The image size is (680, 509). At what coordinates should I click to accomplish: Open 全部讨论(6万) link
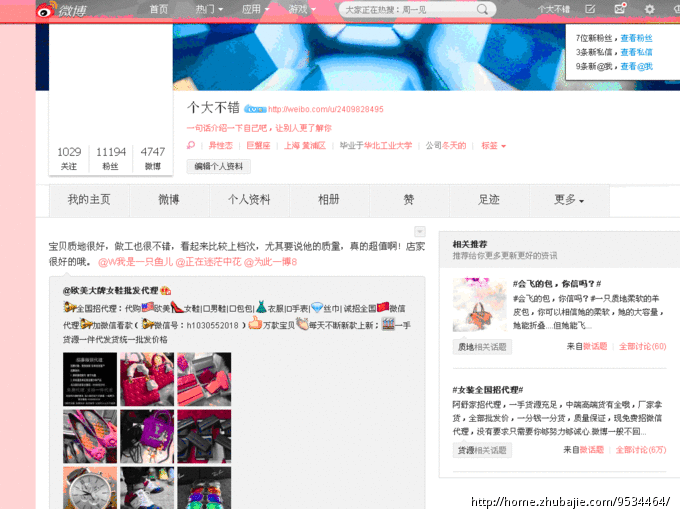pos(641,450)
